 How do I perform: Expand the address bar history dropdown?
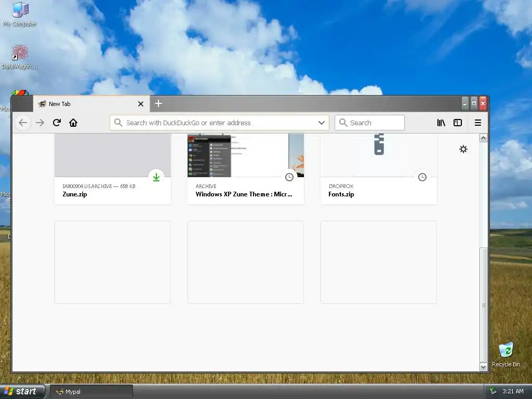[321, 123]
